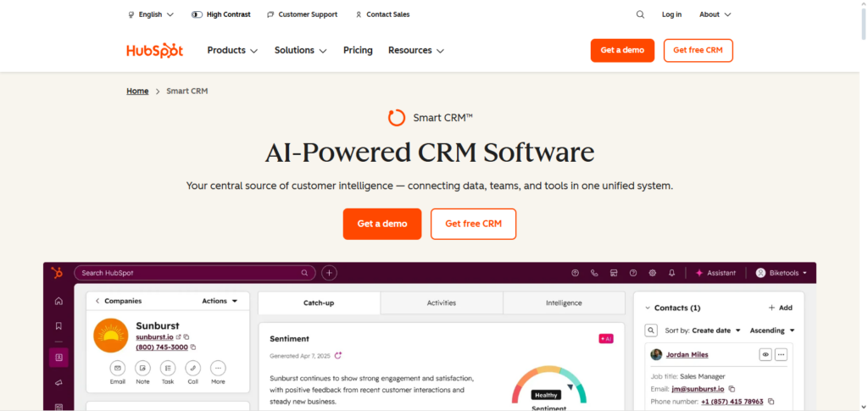Click the sentiment gauge Healthy indicator
This screenshot has height=411, width=868.
click(547, 395)
